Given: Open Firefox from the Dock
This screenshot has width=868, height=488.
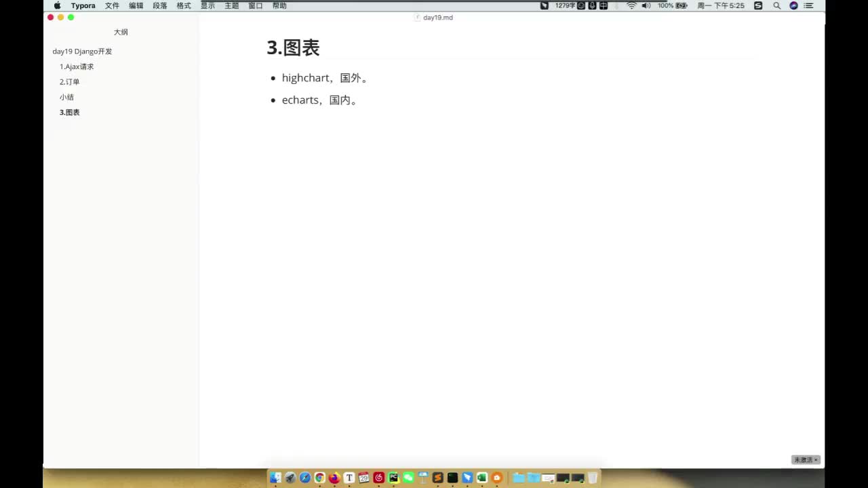Looking at the screenshot, I should [x=334, y=478].
